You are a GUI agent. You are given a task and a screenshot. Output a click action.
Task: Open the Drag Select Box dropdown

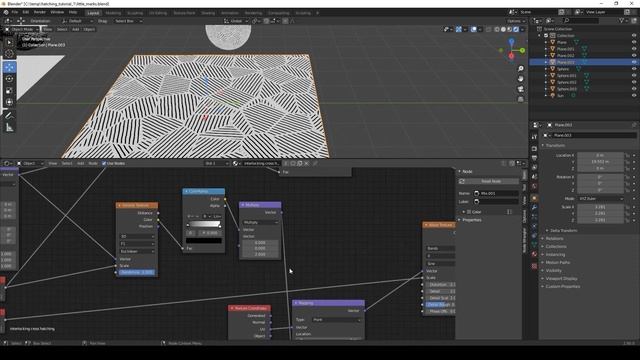[x=128, y=21]
